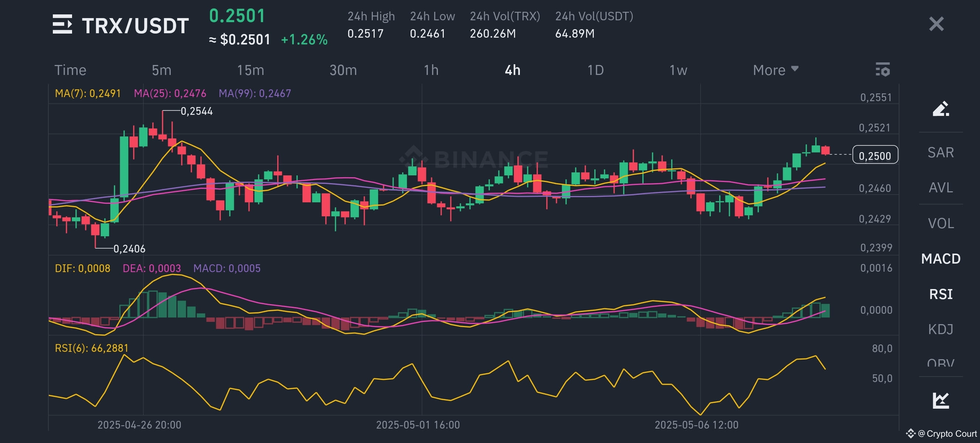
Task: Click the DEA: 0,0003 label
Action: click(152, 268)
